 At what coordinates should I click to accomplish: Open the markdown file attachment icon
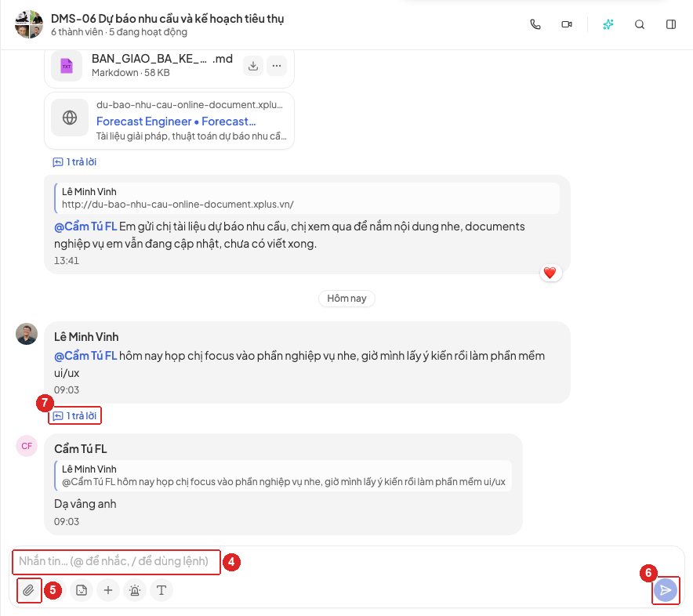(x=67, y=66)
